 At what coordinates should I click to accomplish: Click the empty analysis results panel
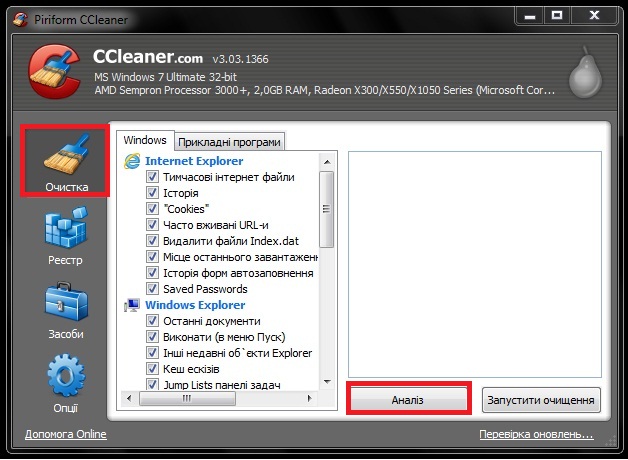tap(475, 264)
